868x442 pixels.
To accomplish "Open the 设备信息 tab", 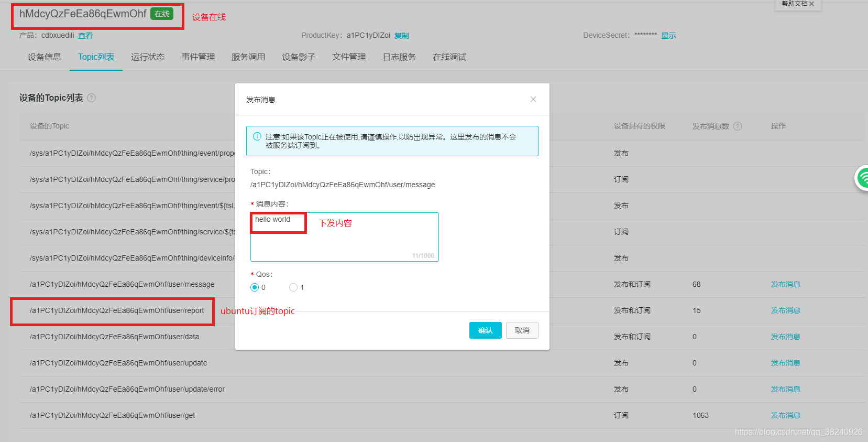I will [x=45, y=57].
